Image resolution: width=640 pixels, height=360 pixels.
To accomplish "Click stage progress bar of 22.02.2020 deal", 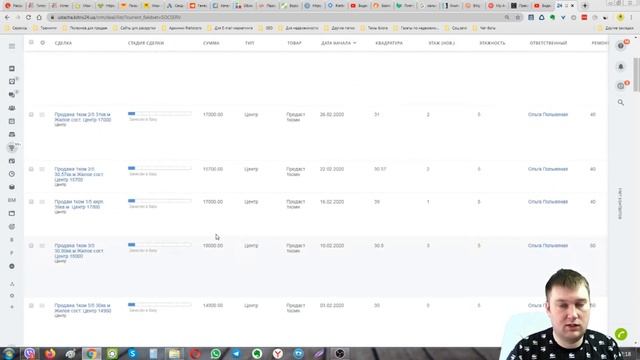I will click(x=160, y=168).
